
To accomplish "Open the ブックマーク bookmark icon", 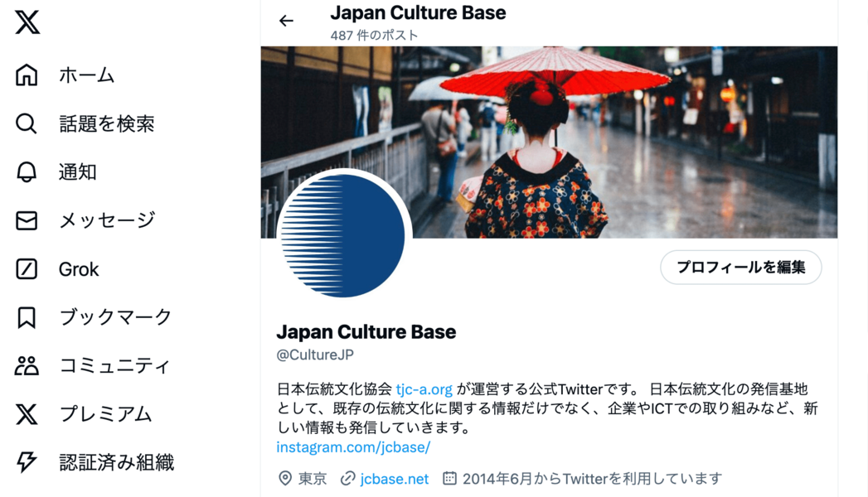I will [x=26, y=317].
